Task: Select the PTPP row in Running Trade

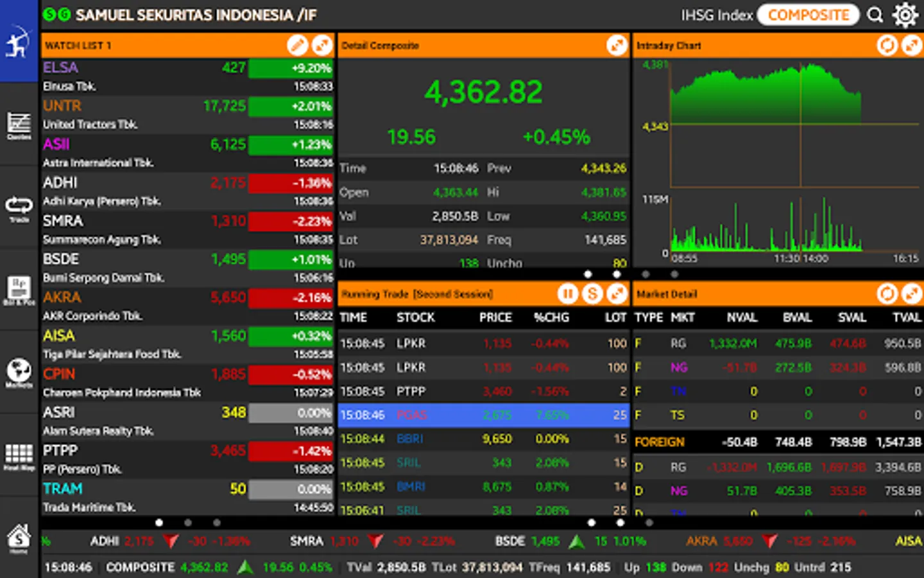Action: (484, 391)
